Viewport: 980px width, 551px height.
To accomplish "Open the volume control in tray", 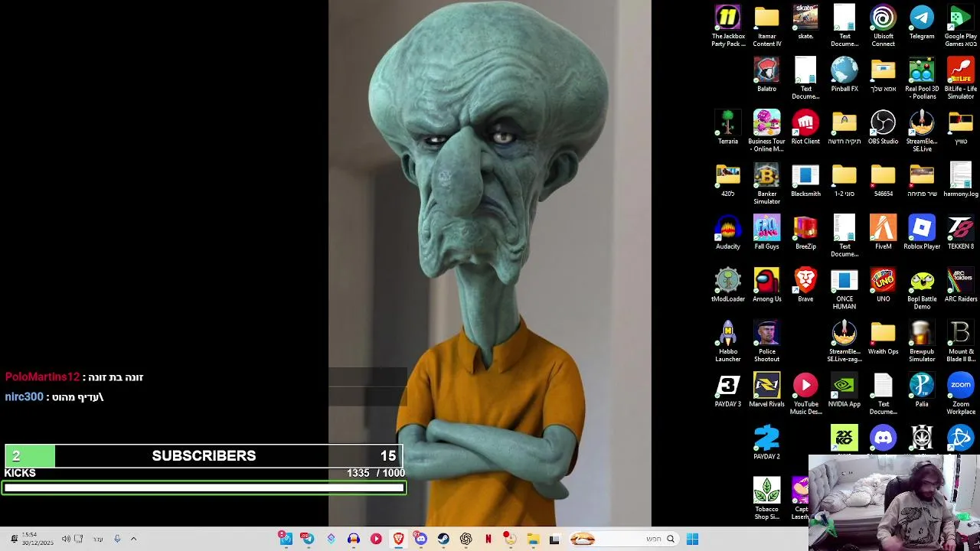I will (66, 539).
